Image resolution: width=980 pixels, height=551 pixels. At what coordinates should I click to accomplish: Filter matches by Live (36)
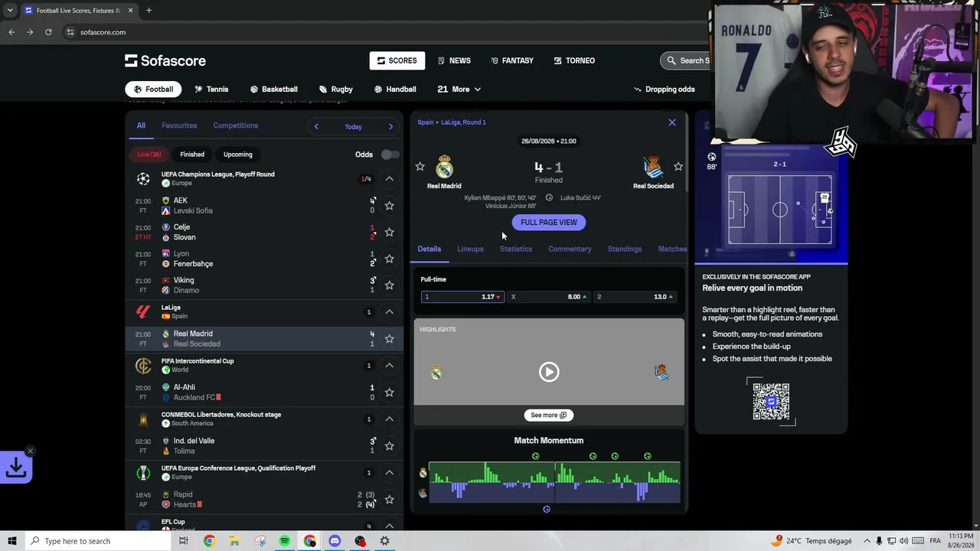pos(149,155)
